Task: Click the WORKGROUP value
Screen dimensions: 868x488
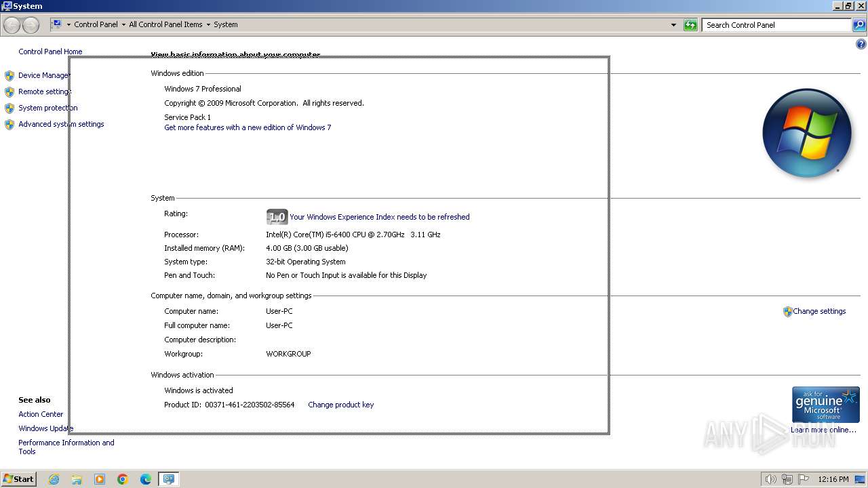Action: click(x=288, y=354)
